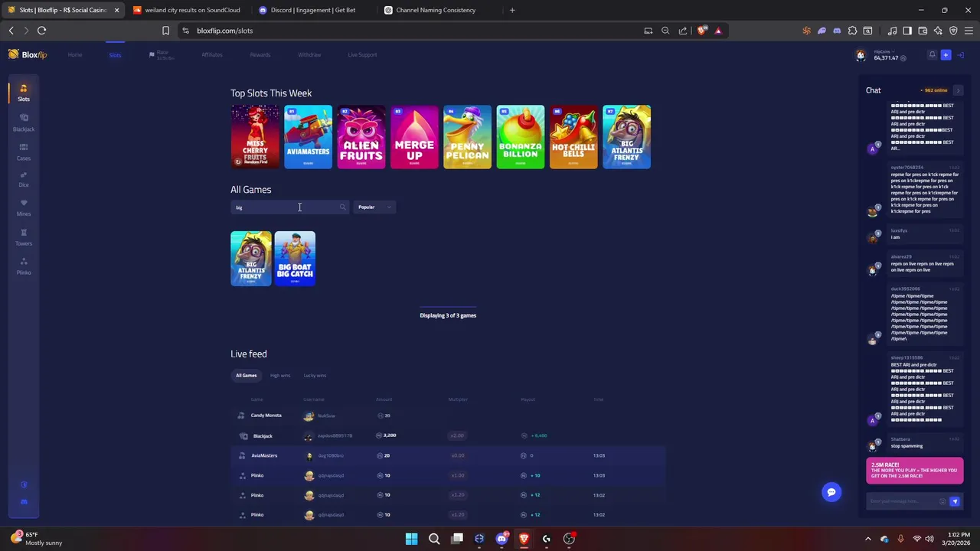Click the search magnifier in games search
980x551 pixels.
coord(342,207)
